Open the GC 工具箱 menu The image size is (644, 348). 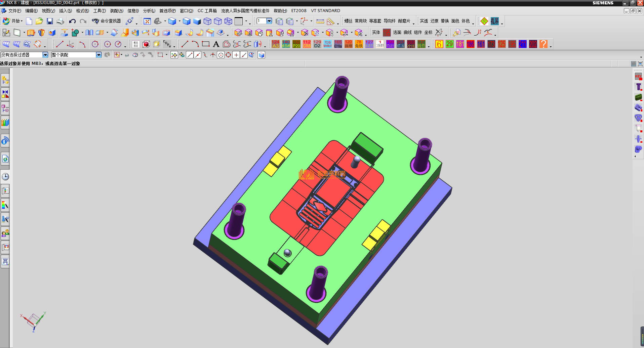(x=207, y=11)
